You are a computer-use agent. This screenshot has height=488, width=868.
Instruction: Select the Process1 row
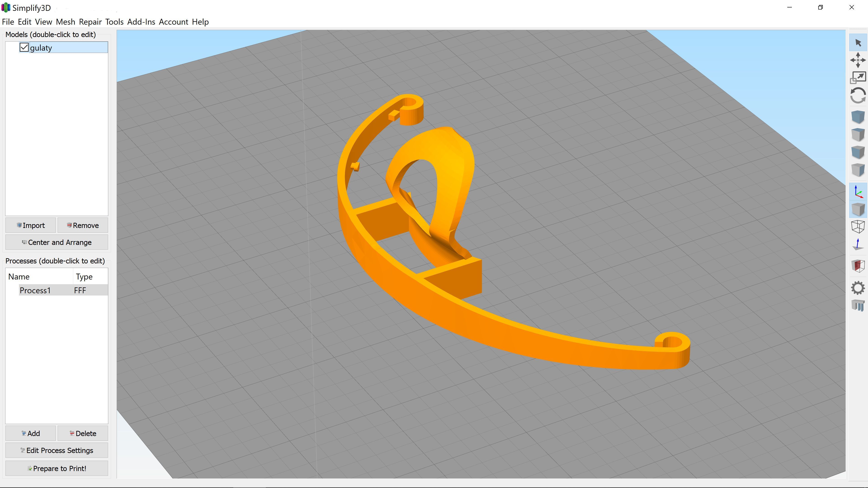(x=63, y=290)
